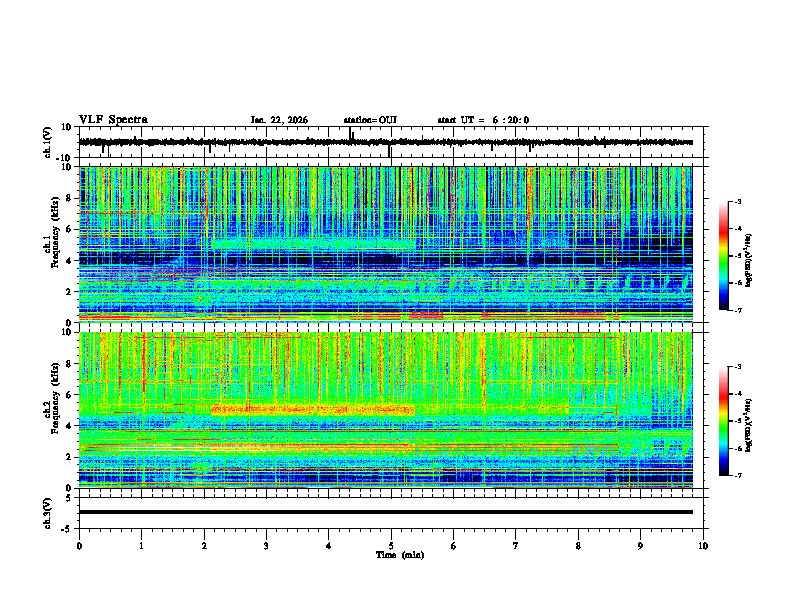Click the log(PSD) label beside ch.1 colorbar
Screen dimensions: 792x612
(x=749, y=261)
